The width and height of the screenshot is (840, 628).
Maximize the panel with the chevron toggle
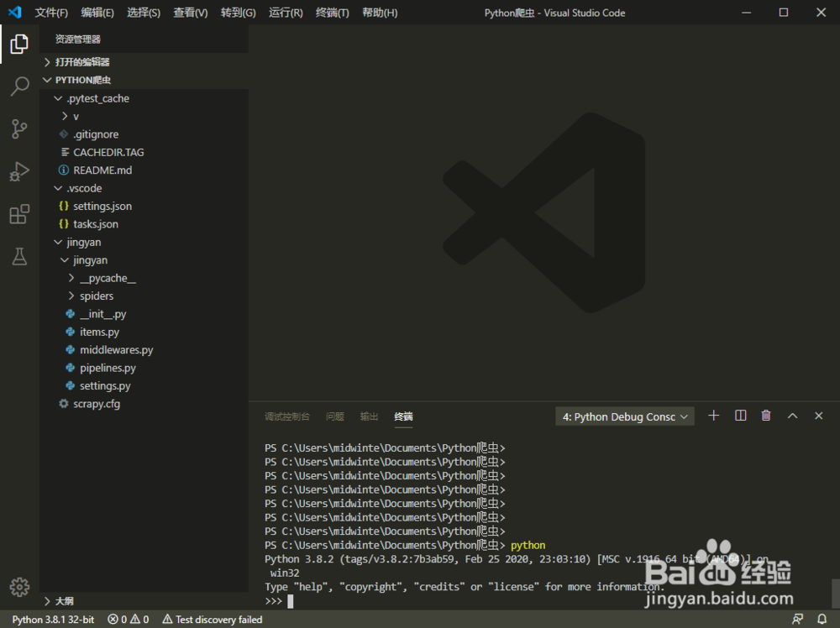pyautogui.click(x=792, y=415)
